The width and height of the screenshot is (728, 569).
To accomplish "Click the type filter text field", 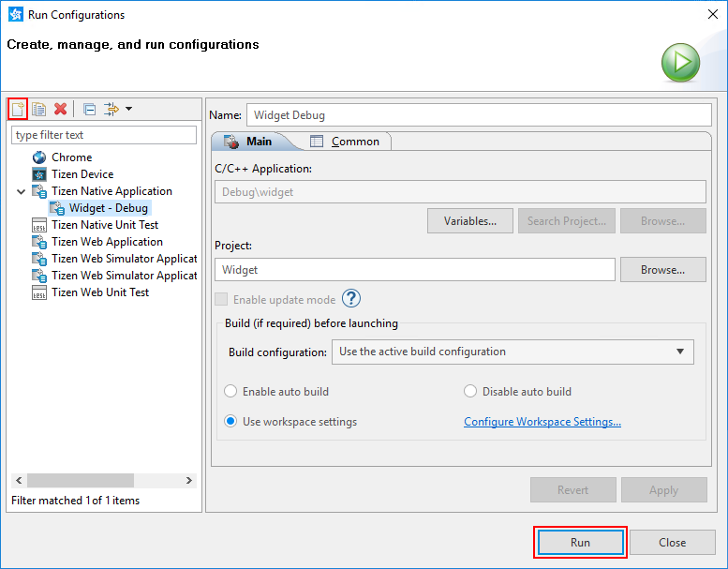I will coord(104,135).
